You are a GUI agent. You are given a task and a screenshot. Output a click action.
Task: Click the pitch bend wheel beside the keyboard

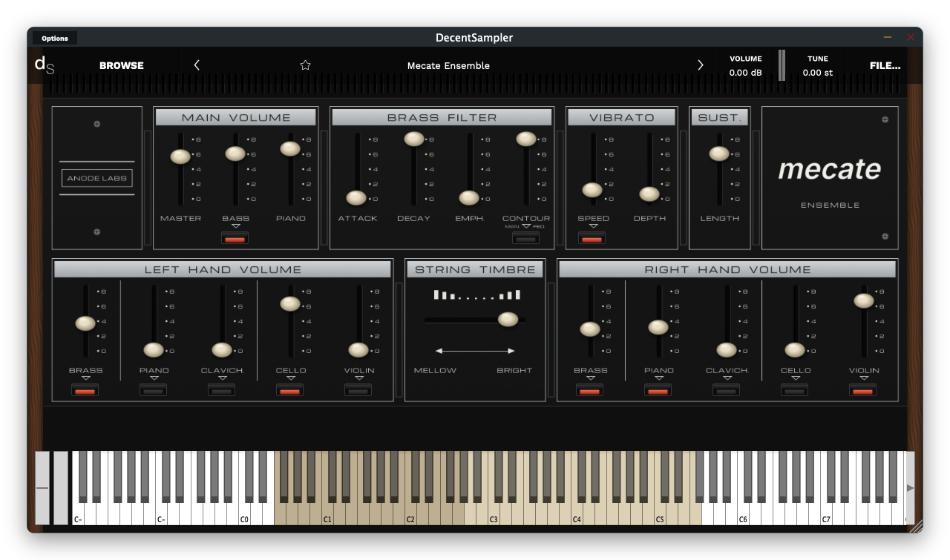click(x=42, y=487)
